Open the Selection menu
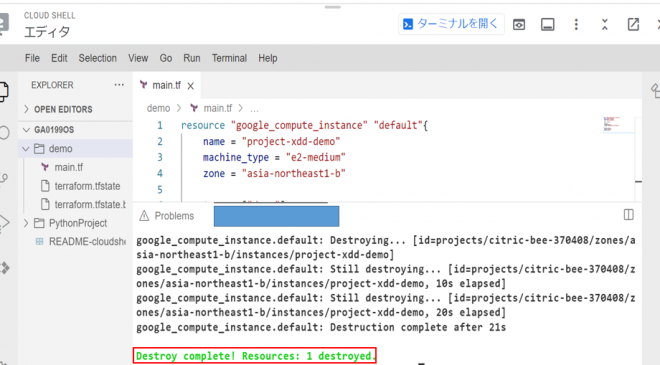 tap(98, 58)
